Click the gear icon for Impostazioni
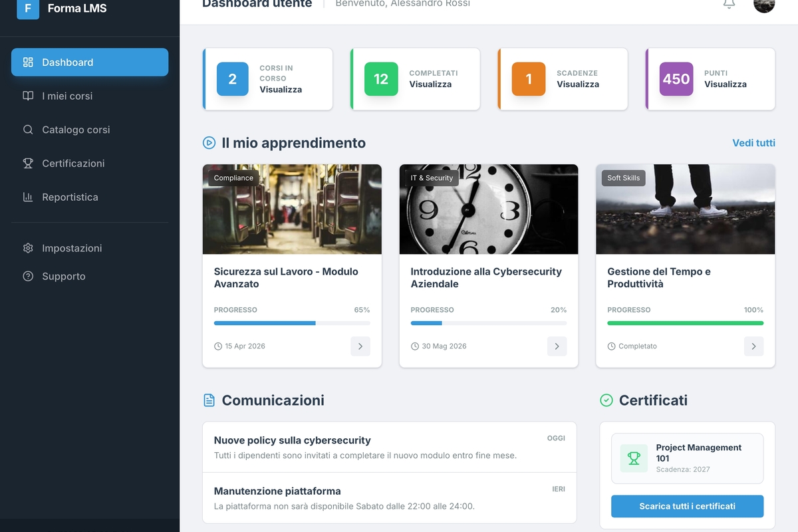This screenshot has height=532, width=798. click(28, 248)
